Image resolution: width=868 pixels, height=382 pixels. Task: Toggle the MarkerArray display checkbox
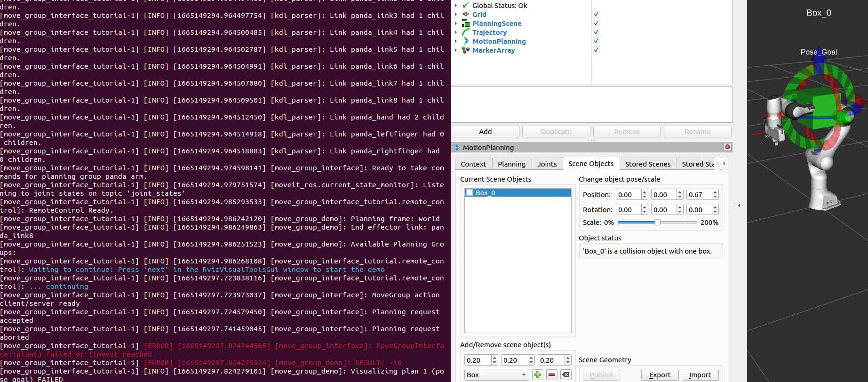click(x=596, y=50)
